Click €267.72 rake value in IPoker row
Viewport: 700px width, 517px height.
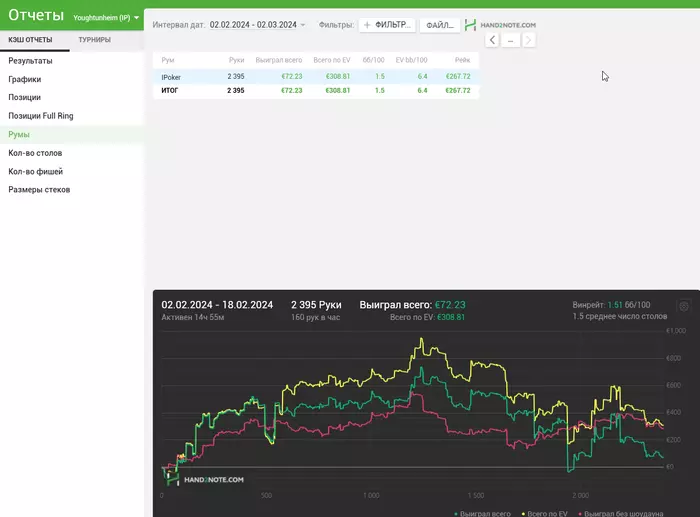click(x=458, y=76)
